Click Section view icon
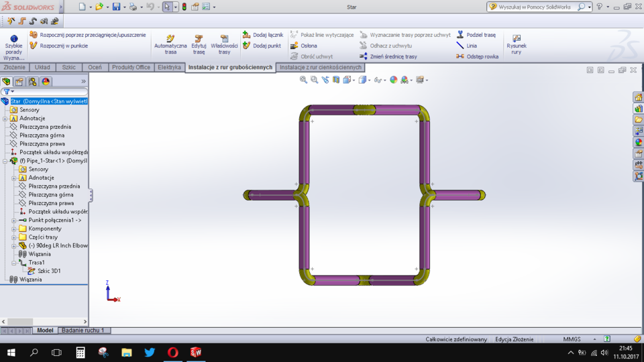 tap(336, 80)
